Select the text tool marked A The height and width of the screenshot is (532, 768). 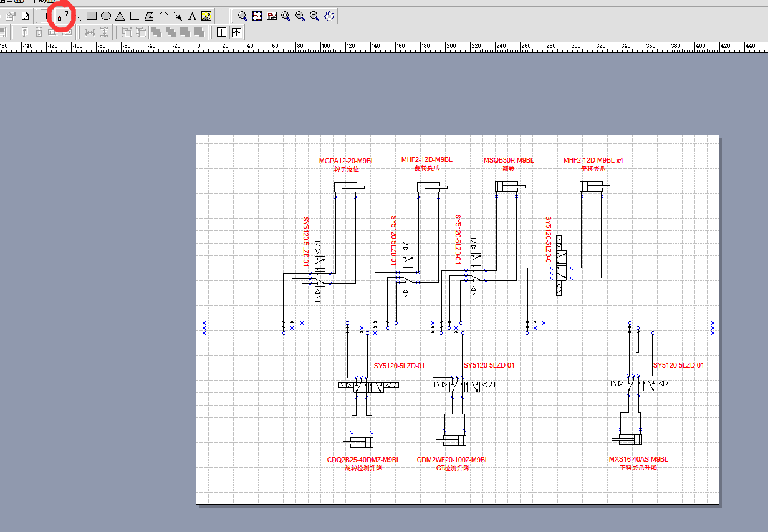pos(192,16)
